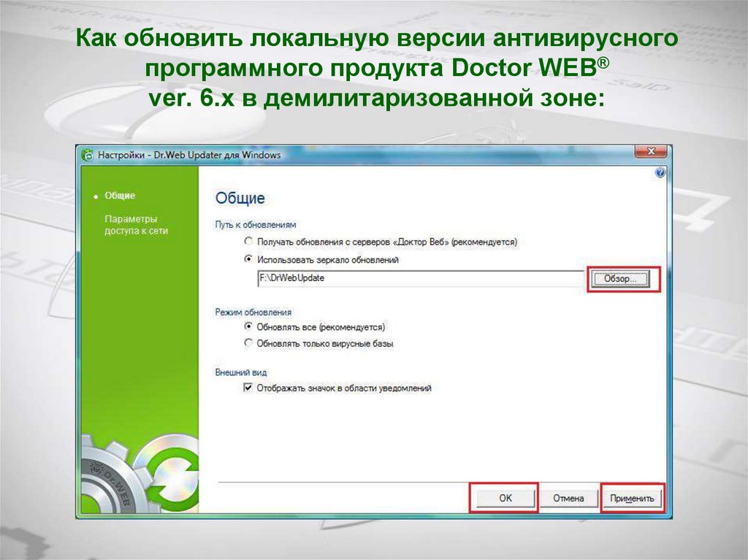The height and width of the screenshot is (560, 748).
Task: Confirm settings with the OK button
Action: (x=505, y=498)
